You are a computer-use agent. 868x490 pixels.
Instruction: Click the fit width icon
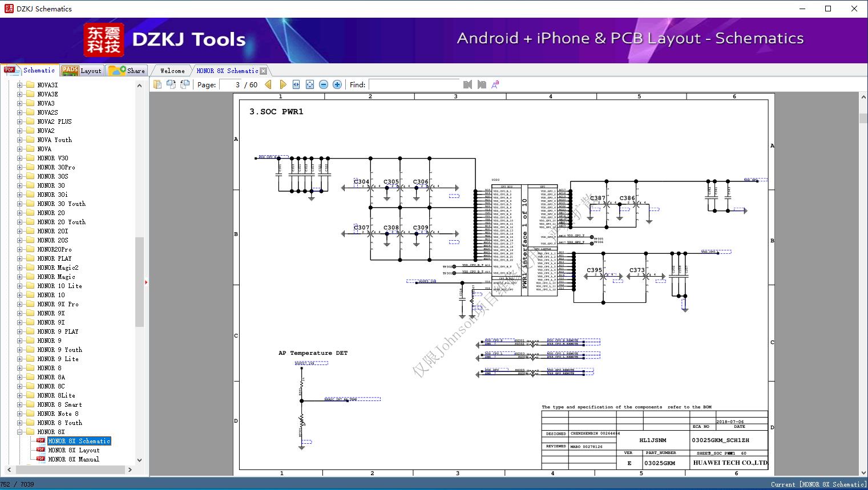point(296,84)
